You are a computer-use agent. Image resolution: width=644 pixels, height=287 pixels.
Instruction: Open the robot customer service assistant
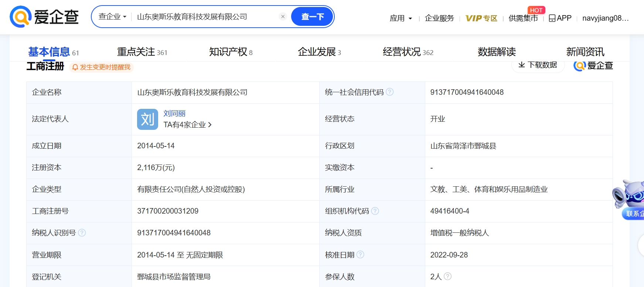(x=629, y=200)
